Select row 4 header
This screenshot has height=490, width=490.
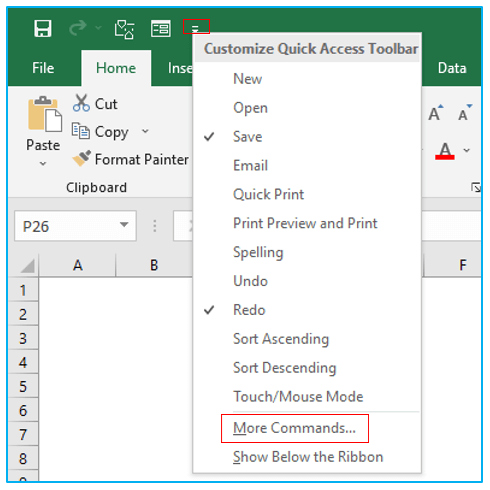coord(23,362)
